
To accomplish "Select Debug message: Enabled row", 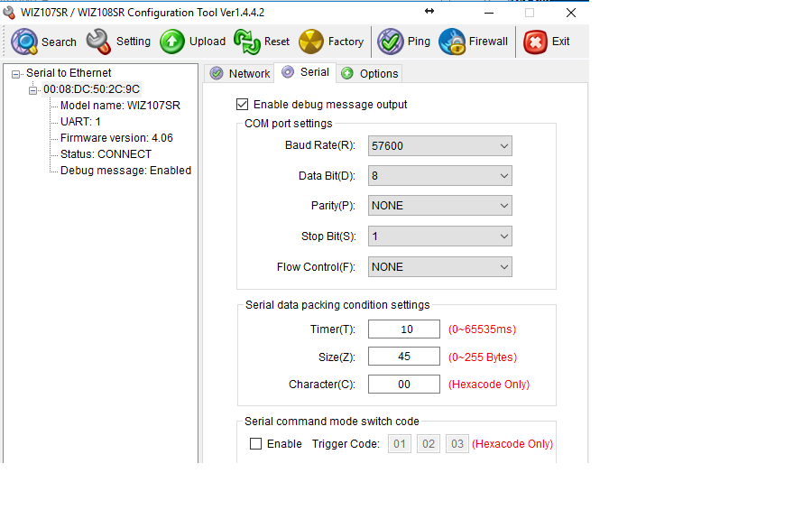I will tap(125, 171).
